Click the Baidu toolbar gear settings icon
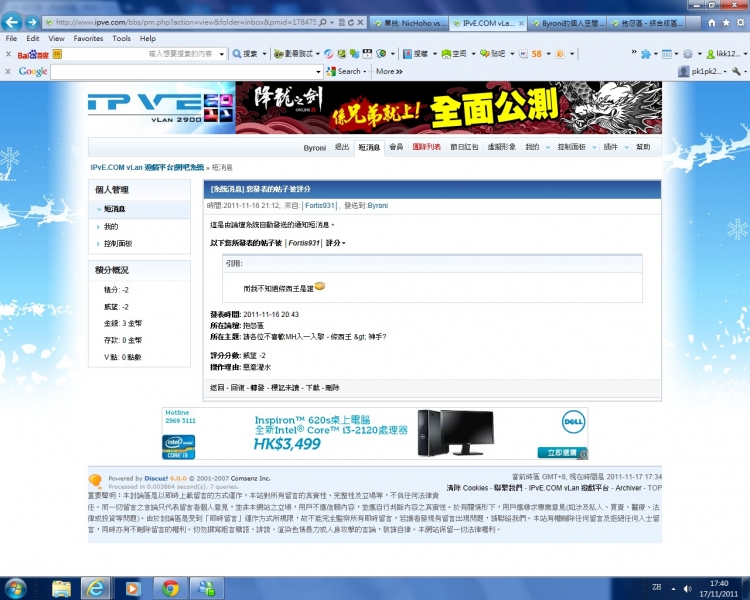Image resolution: width=750 pixels, height=600 pixels. click(688, 54)
